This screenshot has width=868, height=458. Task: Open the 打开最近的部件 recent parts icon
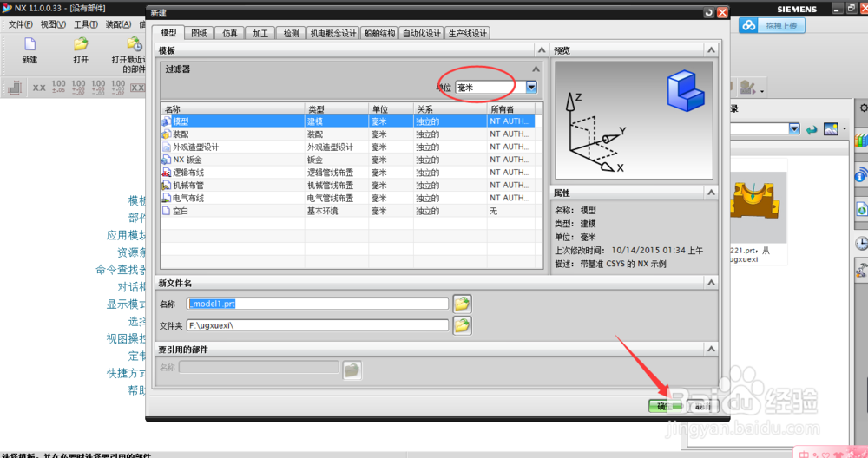coord(134,44)
